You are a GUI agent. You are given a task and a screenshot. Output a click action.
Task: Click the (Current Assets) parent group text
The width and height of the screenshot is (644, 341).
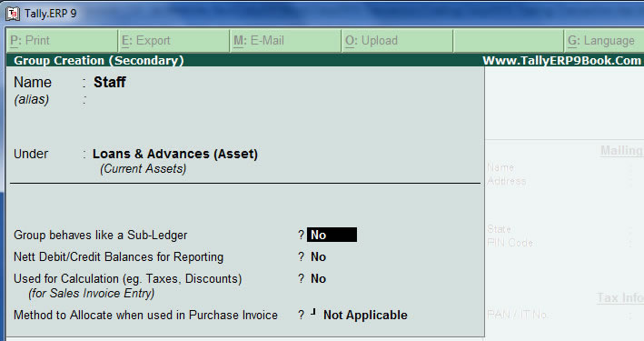[143, 168]
